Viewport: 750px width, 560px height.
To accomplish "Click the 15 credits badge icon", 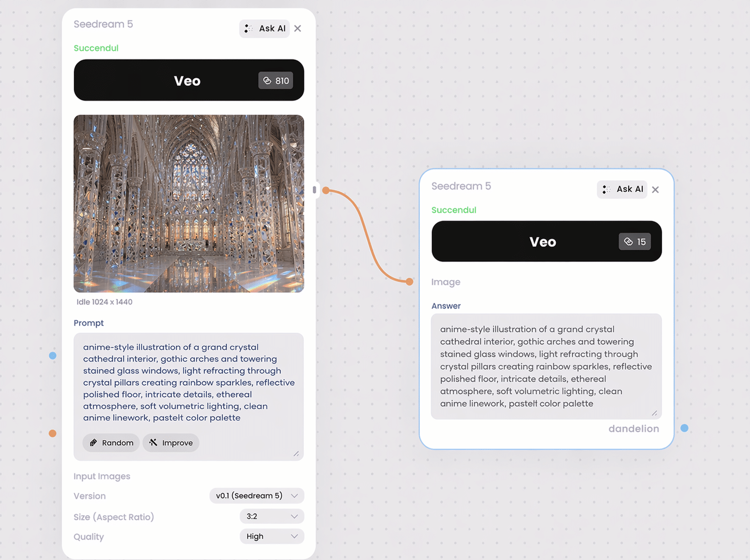I will [x=628, y=242].
